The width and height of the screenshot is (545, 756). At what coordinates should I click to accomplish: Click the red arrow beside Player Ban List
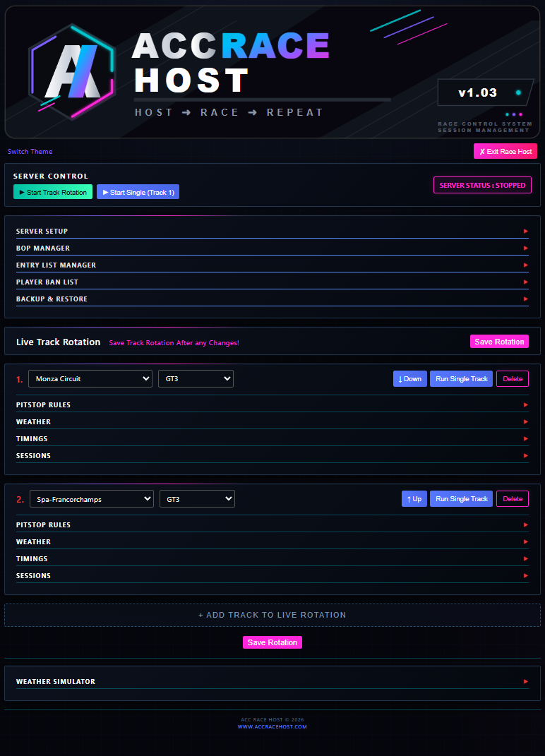coord(526,282)
